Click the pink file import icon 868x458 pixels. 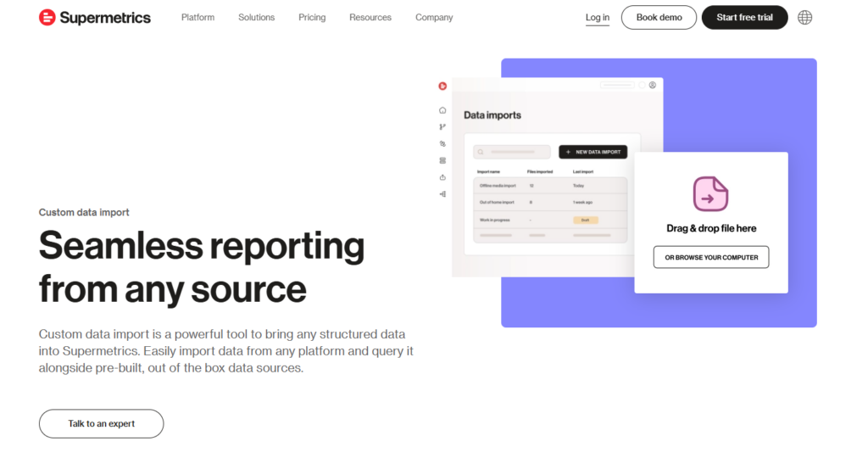coord(710,194)
